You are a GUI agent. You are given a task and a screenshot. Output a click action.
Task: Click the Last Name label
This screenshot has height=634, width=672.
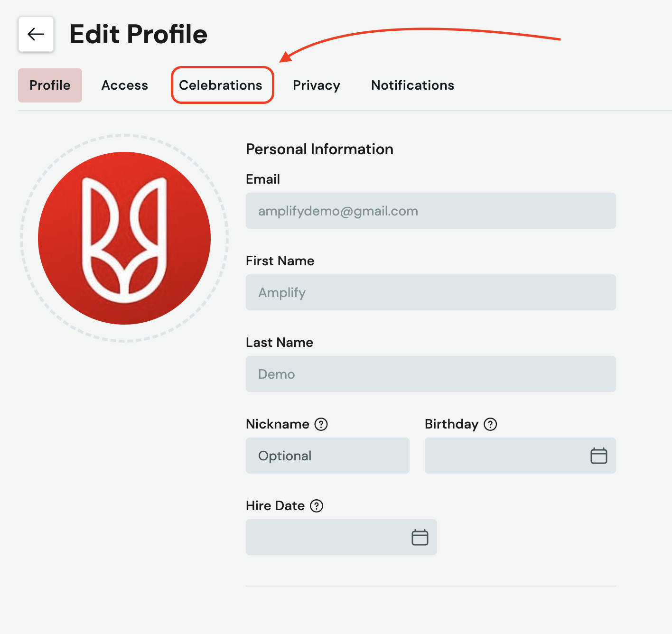tap(280, 343)
